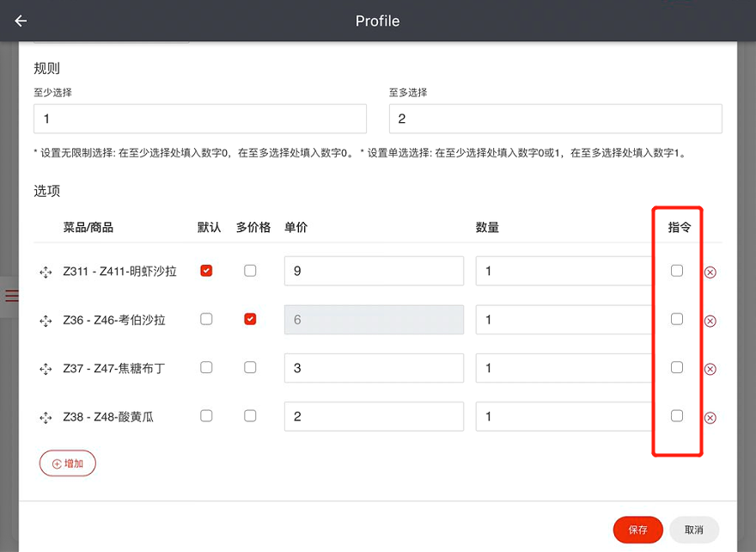
Task: Click the 增加 add button
Action: coord(68,463)
